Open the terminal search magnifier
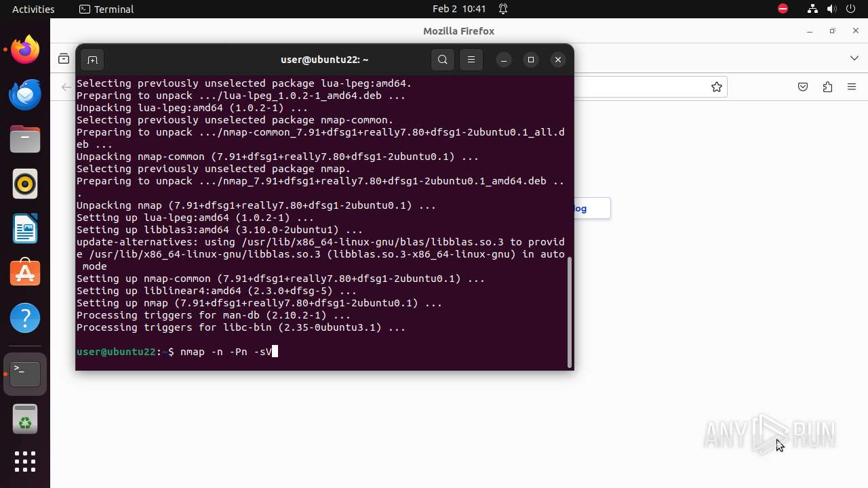 [443, 60]
